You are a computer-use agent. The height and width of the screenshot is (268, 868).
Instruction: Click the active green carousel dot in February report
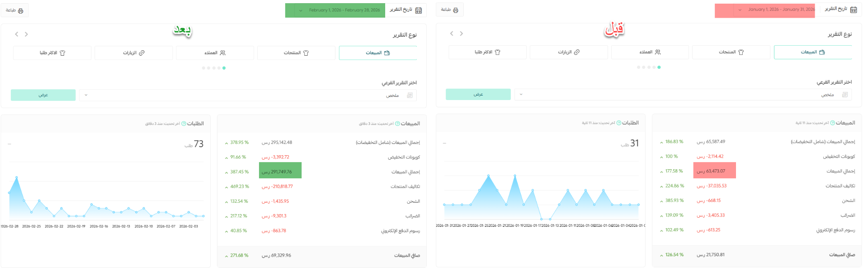click(224, 68)
